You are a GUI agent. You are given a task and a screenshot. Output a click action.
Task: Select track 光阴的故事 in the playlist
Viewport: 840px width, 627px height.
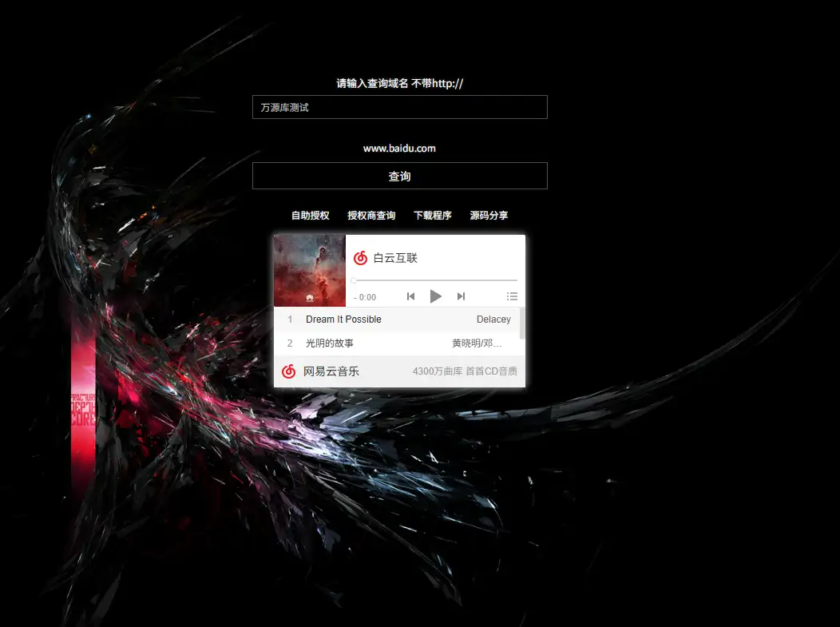[x=329, y=343]
